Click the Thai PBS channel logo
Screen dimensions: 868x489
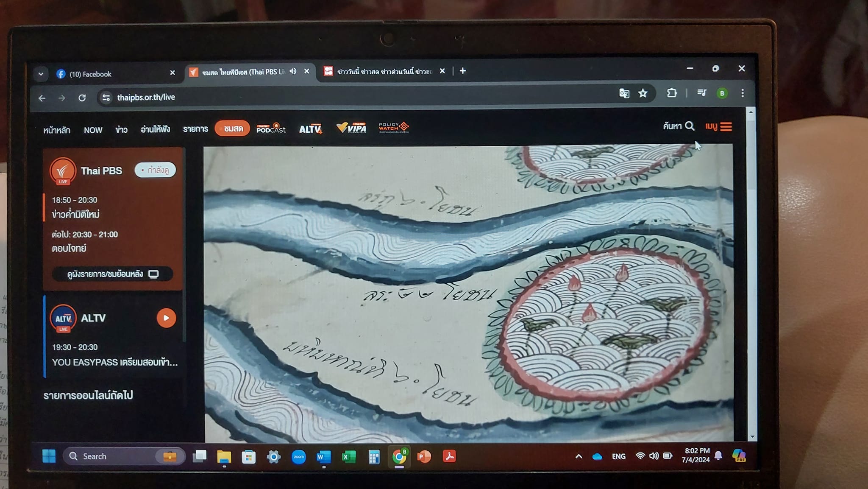click(63, 171)
